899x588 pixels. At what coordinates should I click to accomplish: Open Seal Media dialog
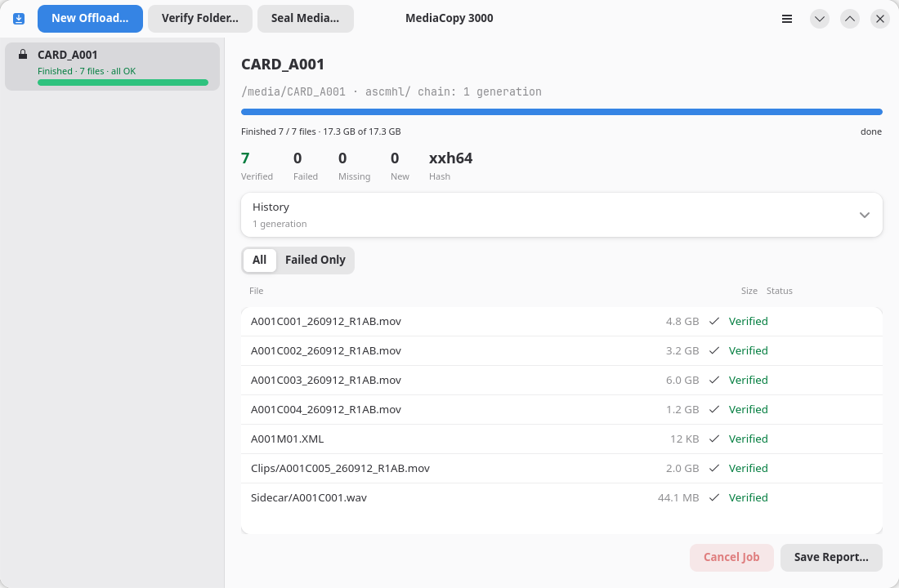305,18
